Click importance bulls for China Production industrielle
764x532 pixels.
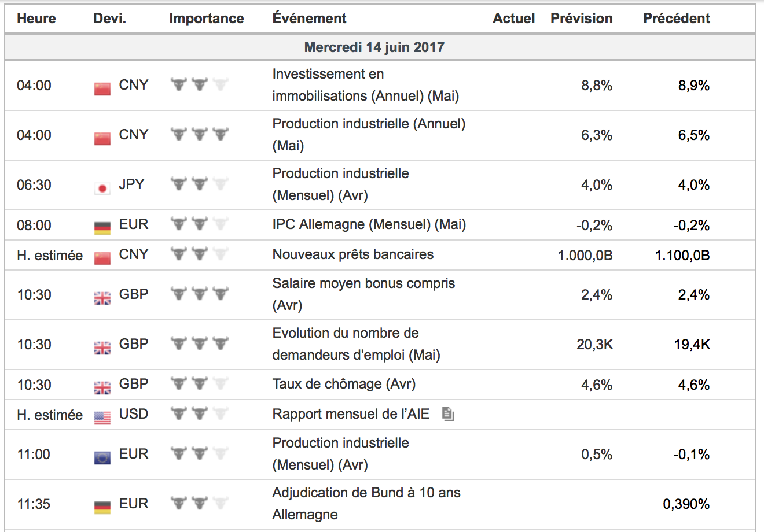[x=199, y=134]
